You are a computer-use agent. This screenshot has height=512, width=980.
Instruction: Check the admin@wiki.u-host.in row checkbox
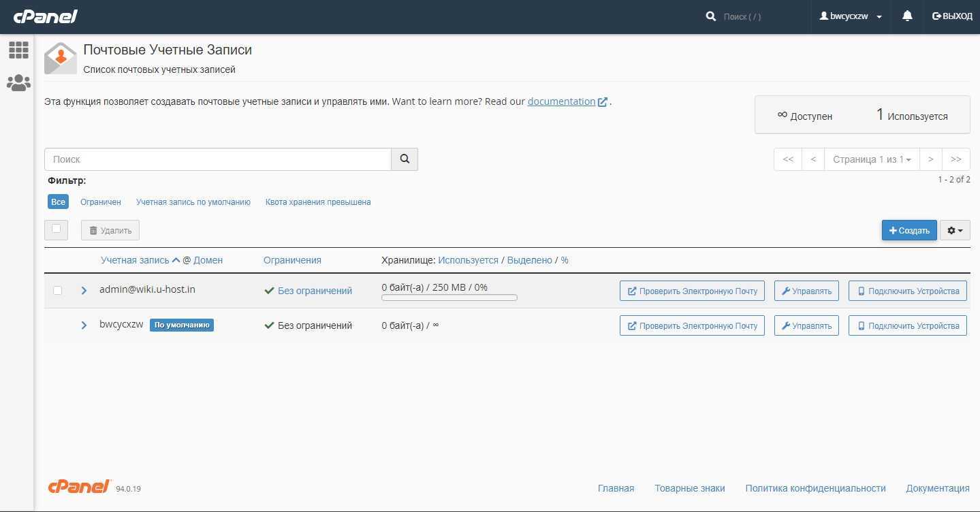[58, 290]
